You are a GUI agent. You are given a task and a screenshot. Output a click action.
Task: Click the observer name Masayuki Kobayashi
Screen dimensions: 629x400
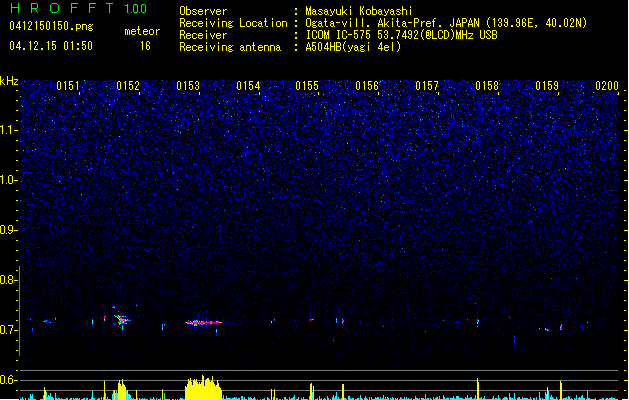(x=359, y=11)
